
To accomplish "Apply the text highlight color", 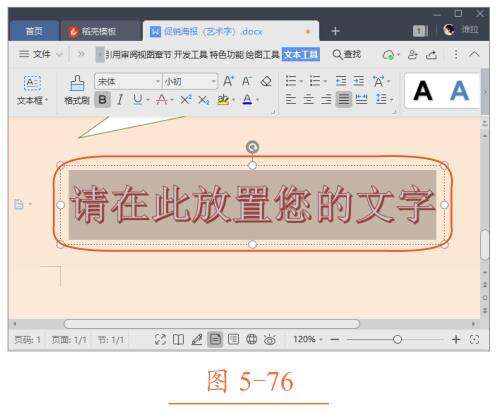I will [x=223, y=99].
